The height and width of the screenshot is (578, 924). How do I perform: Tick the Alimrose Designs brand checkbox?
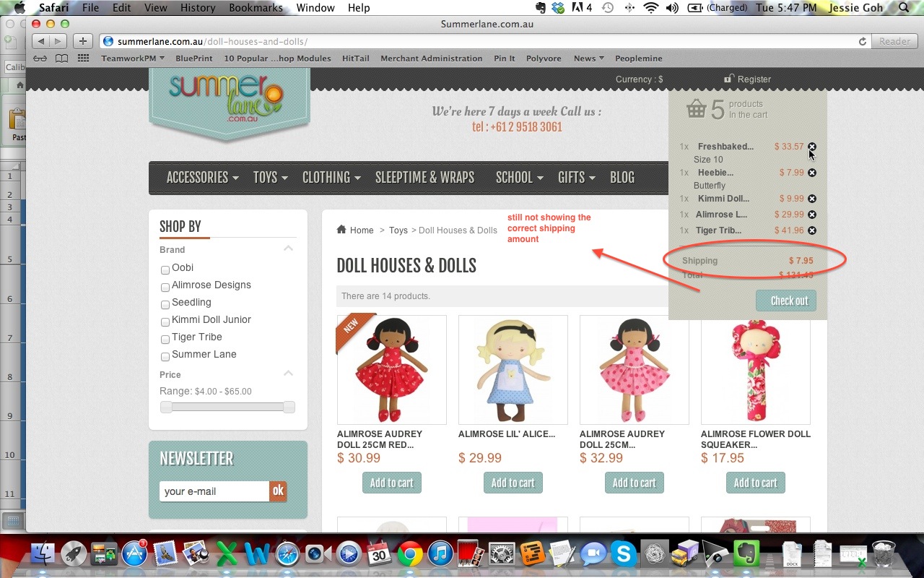[165, 287]
